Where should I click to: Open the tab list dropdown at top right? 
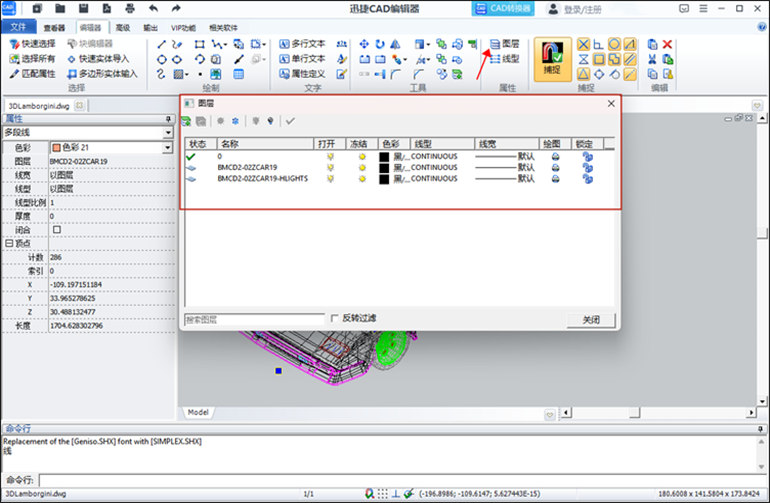tap(757, 106)
